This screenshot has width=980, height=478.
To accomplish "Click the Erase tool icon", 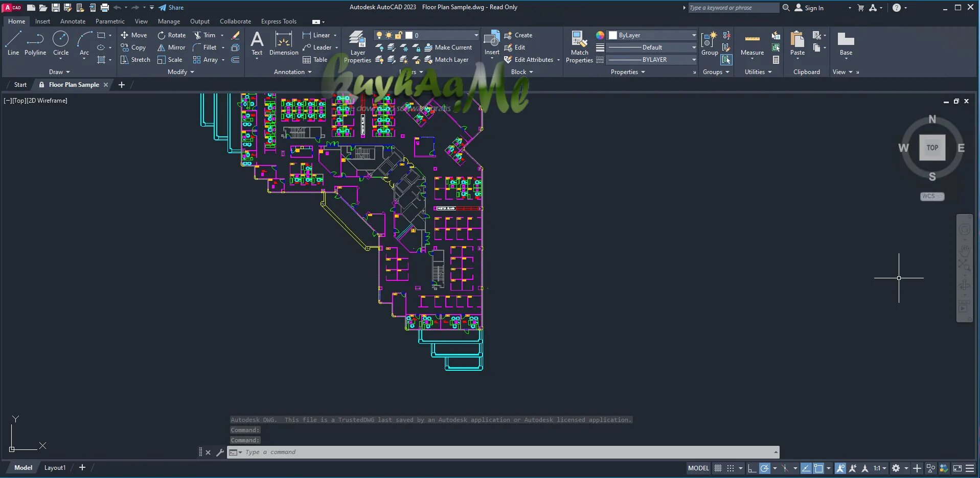I will (x=235, y=35).
